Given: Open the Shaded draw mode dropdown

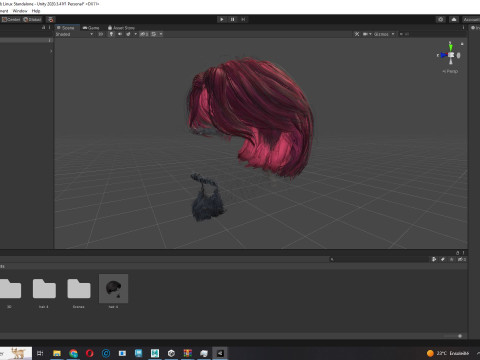Looking at the screenshot, I should pos(74,34).
